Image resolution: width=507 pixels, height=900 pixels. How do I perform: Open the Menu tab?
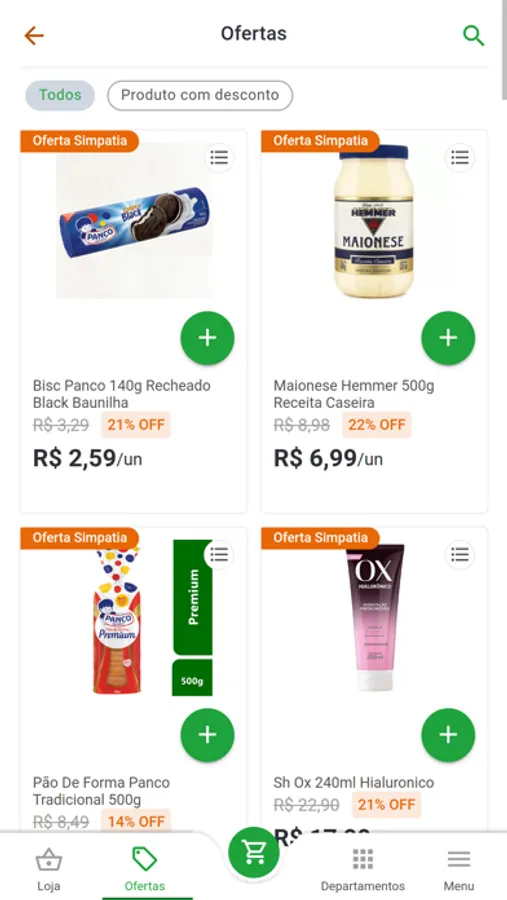point(459,868)
